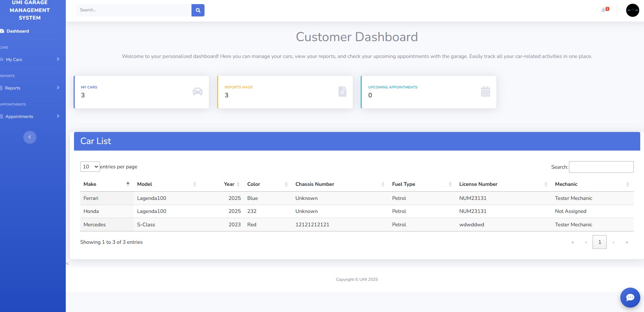This screenshot has width=644, height=312.
Task: Click the S-Class model cell
Action: click(167, 225)
